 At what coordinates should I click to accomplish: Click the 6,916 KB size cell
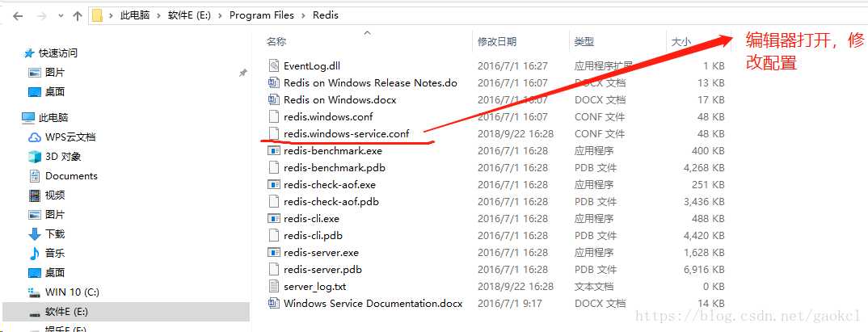coord(704,270)
